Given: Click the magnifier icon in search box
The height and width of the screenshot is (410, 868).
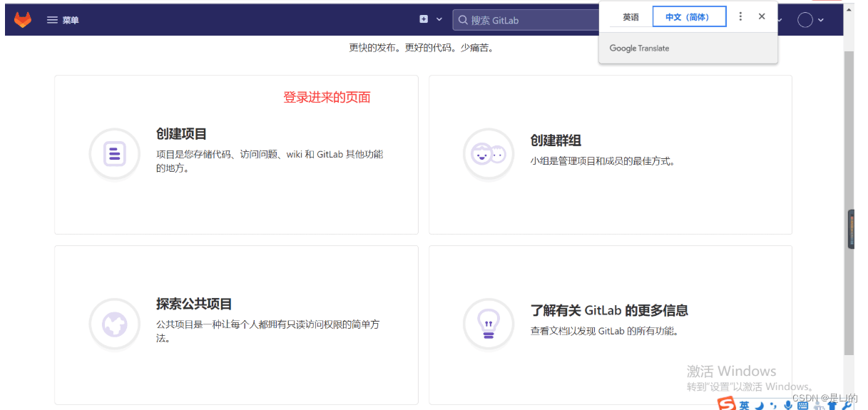Looking at the screenshot, I should pos(463,20).
